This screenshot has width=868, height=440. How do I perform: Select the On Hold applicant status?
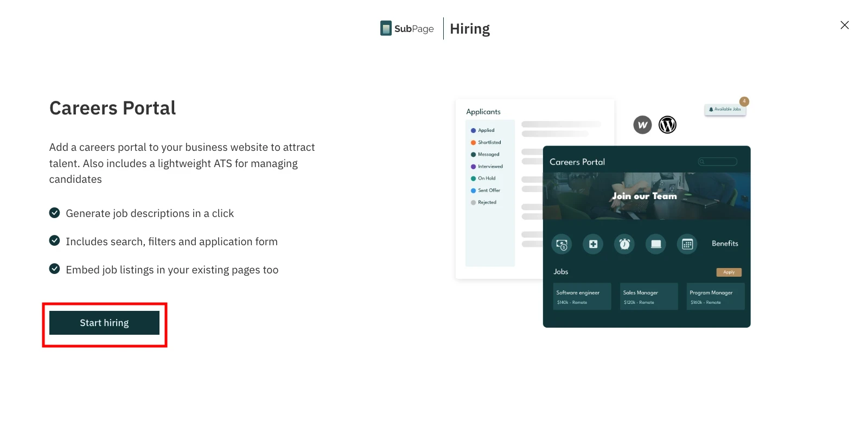point(483,178)
